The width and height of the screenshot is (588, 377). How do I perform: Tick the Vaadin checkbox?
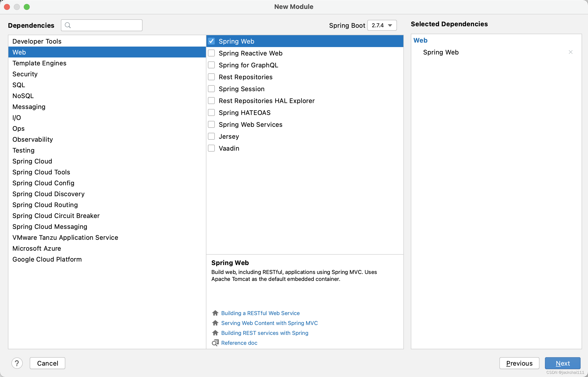[211, 148]
